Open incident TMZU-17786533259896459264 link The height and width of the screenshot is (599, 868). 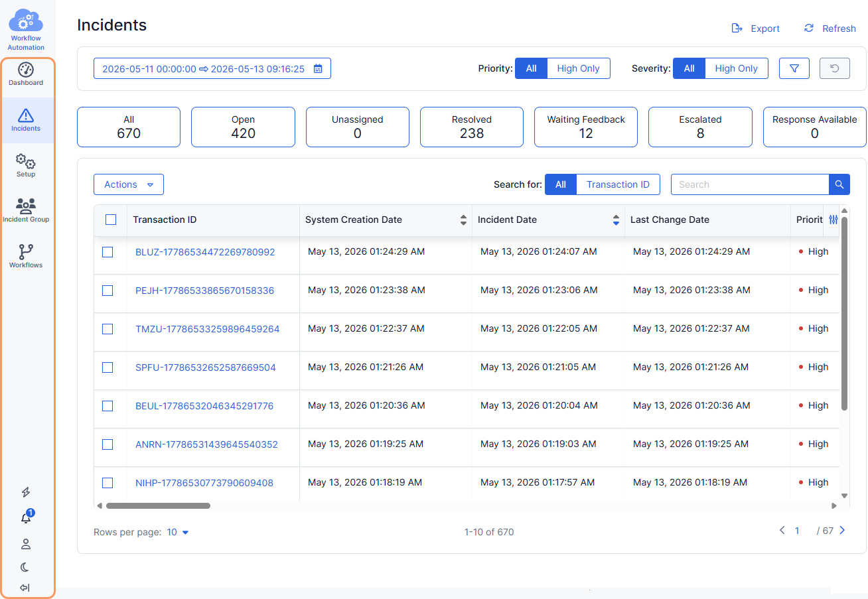click(x=208, y=329)
